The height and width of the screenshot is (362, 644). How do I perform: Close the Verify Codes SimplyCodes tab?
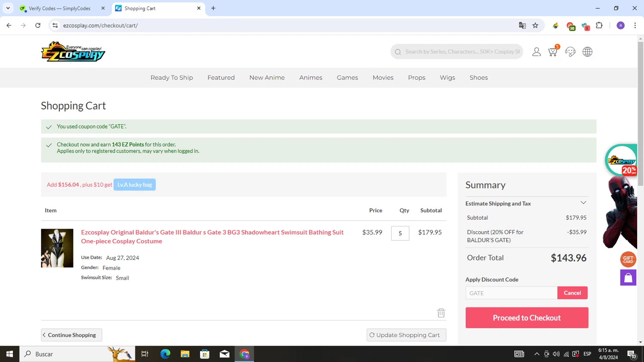click(x=103, y=8)
